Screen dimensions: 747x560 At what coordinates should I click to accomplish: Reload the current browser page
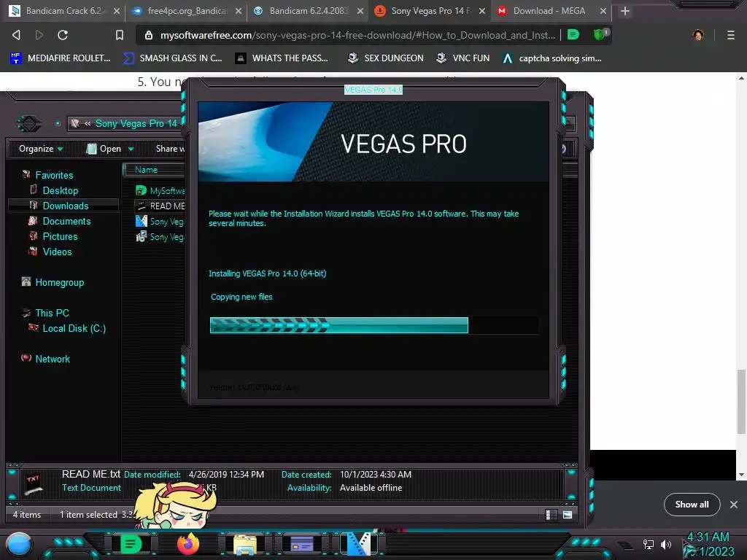[63, 35]
